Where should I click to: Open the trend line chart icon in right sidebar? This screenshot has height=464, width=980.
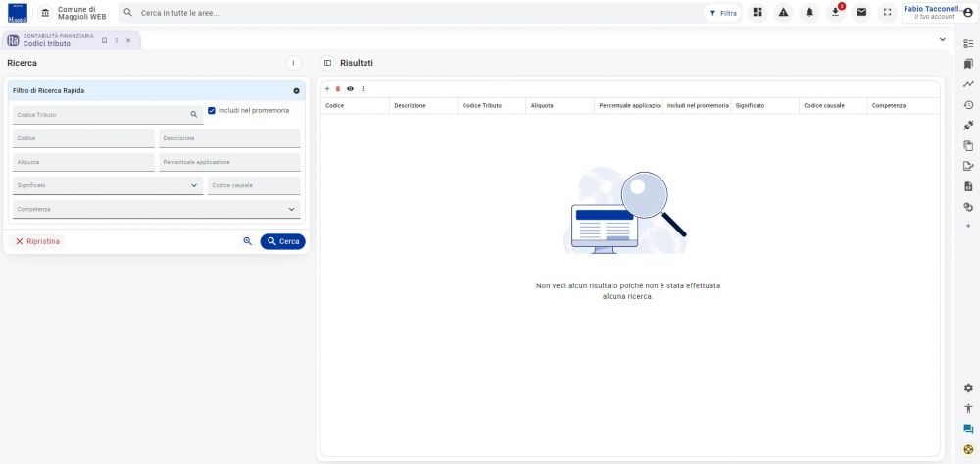click(x=968, y=84)
